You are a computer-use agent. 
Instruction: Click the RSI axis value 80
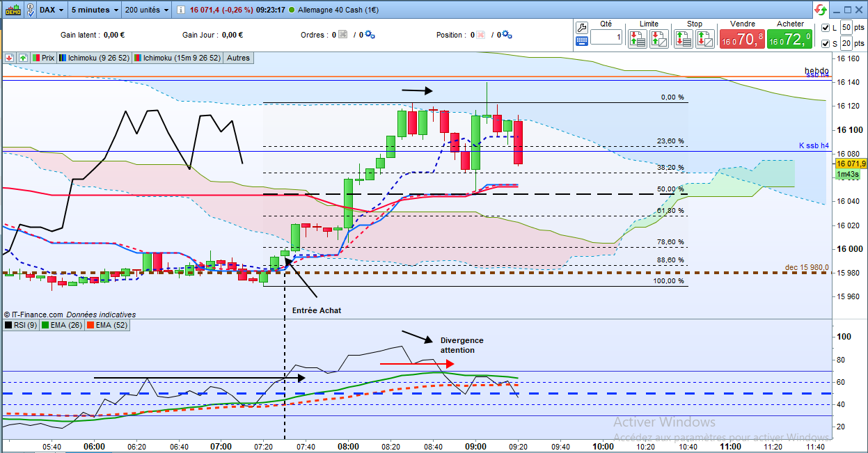coord(842,360)
